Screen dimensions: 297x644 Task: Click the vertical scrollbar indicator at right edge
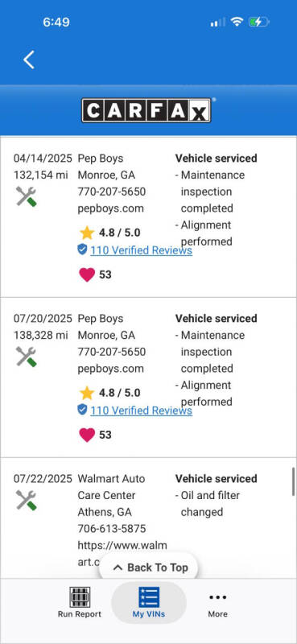(x=293, y=481)
